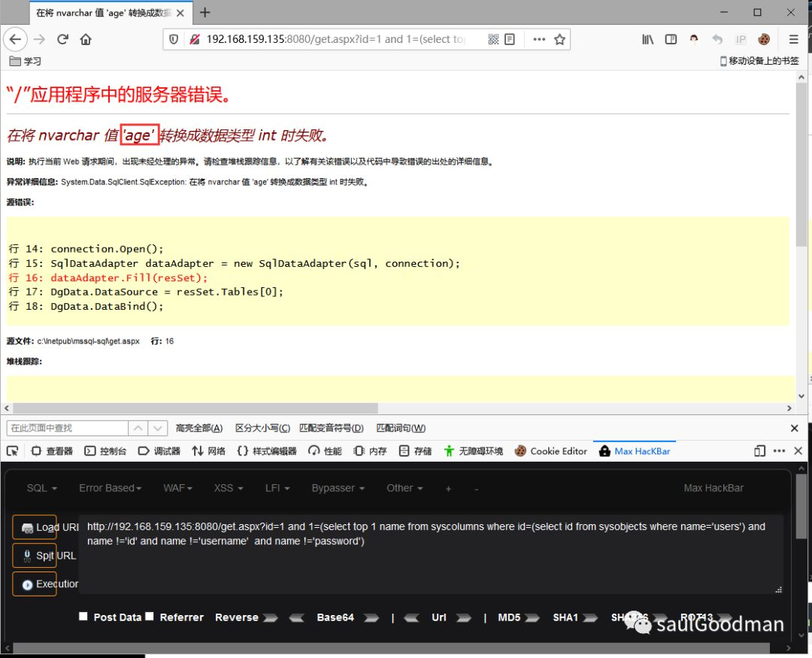Screen dimensions: 812x658
Task: Click Split URL button
Action: [35, 556]
